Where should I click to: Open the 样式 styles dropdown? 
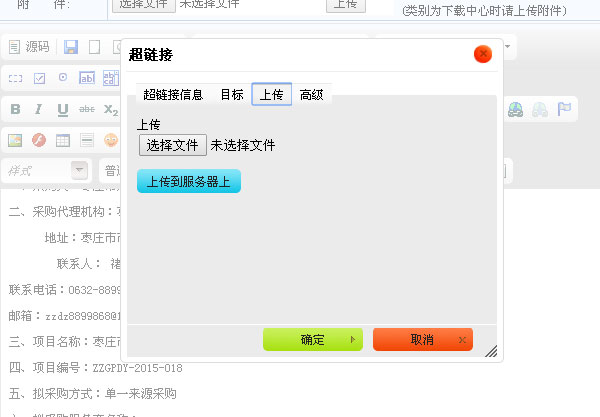point(46,171)
